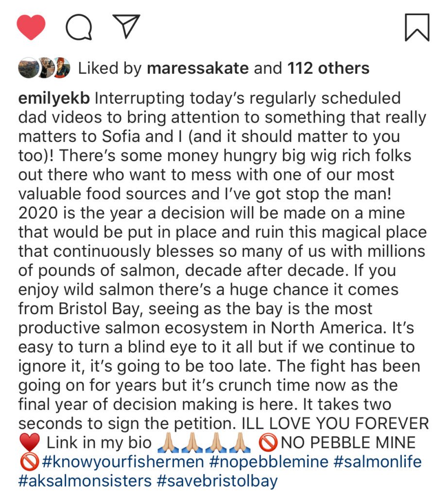Share post using paper plane icon
Screen dimensions: 448x498
[x=126, y=26]
